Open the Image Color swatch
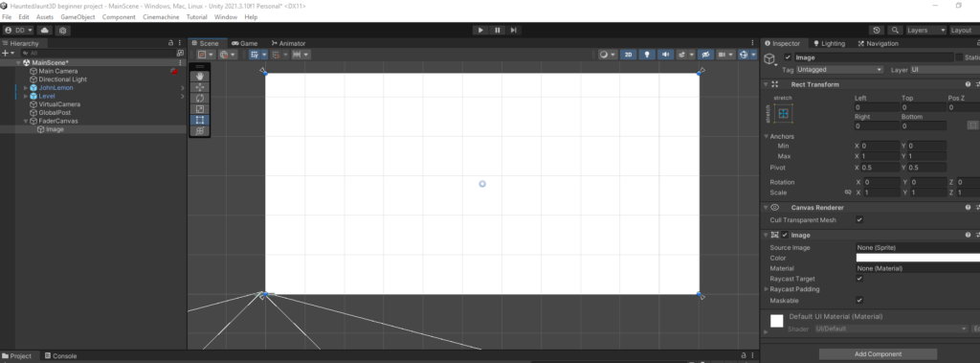The height and width of the screenshot is (363, 980). 918,258
